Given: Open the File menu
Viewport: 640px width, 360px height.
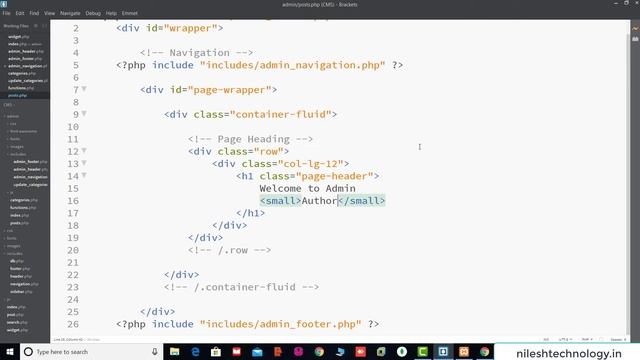Looking at the screenshot, I should 7,13.
